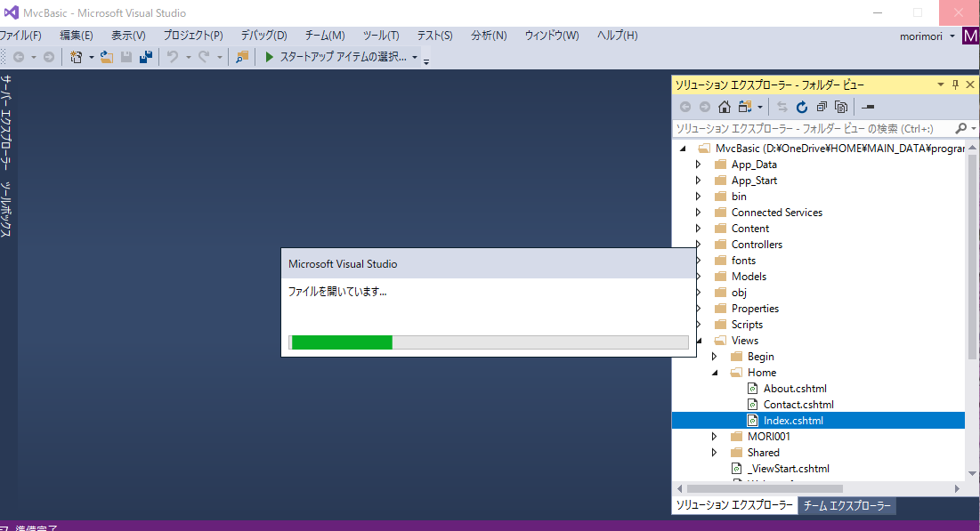Click the main toolbar Navigate Forward arrow
The height and width of the screenshot is (531, 980).
pyautogui.click(x=49, y=57)
